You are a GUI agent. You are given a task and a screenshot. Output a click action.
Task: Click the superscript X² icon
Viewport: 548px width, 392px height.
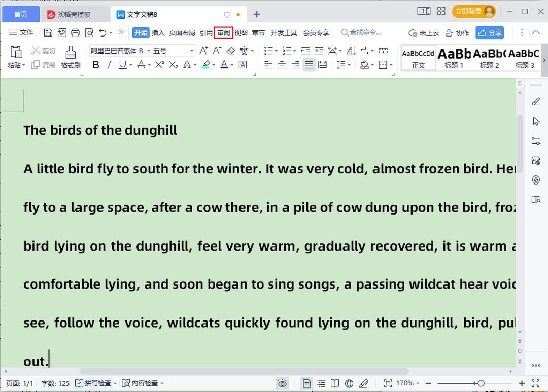point(160,65)
